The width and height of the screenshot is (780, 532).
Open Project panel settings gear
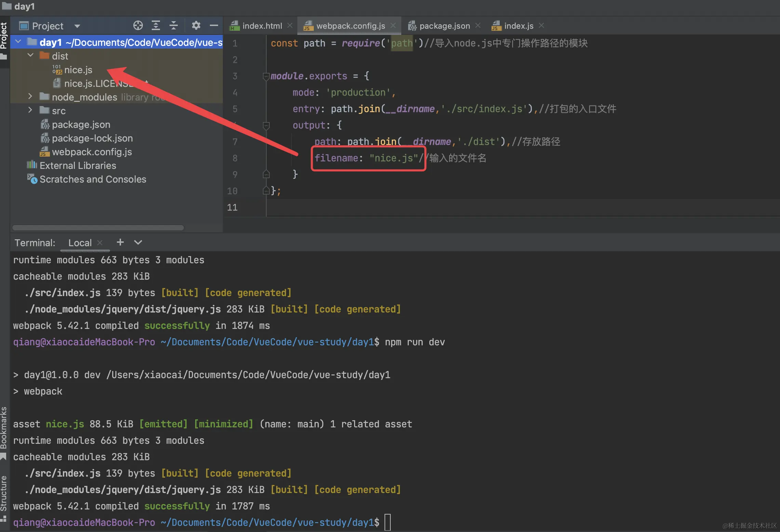click(196, 26)
